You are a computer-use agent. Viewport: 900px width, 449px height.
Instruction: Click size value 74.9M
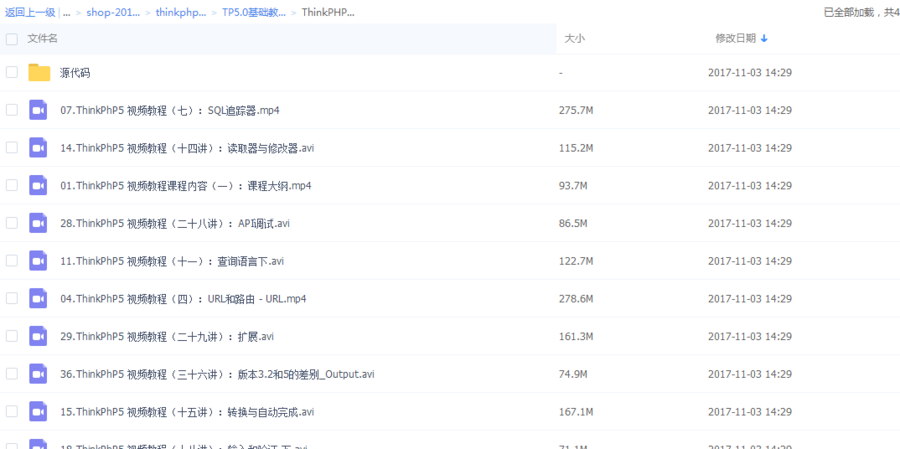(573, 374)
